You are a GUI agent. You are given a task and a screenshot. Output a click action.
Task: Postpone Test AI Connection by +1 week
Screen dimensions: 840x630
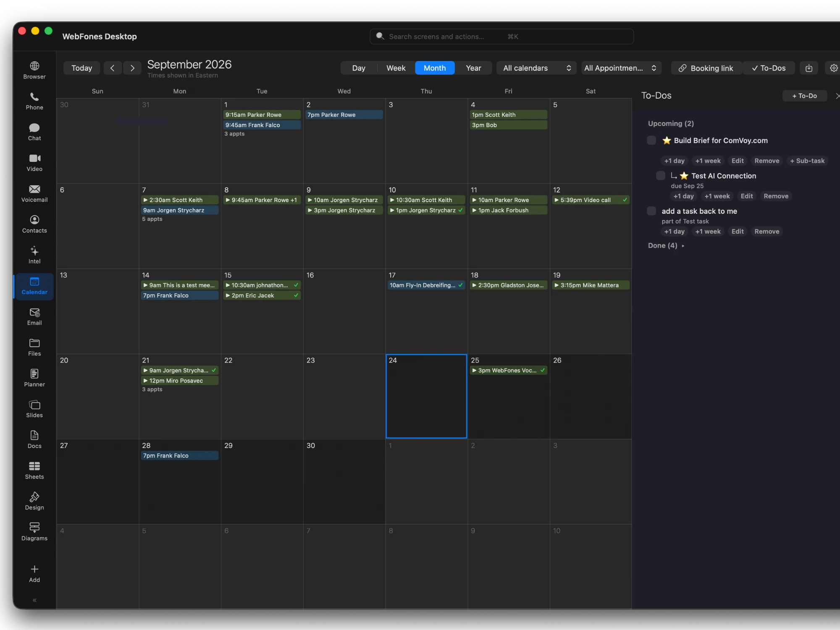click(717, 196)
